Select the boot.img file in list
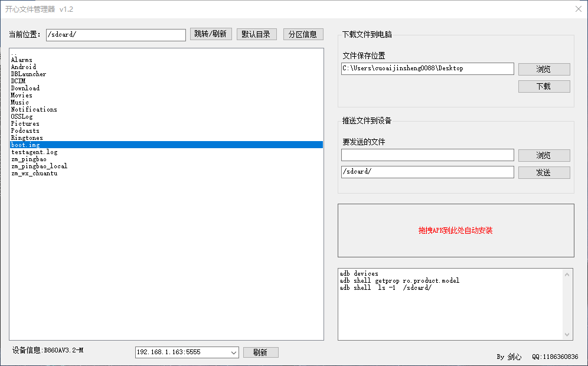Screen dimensions: 588x366 [27, 145]
